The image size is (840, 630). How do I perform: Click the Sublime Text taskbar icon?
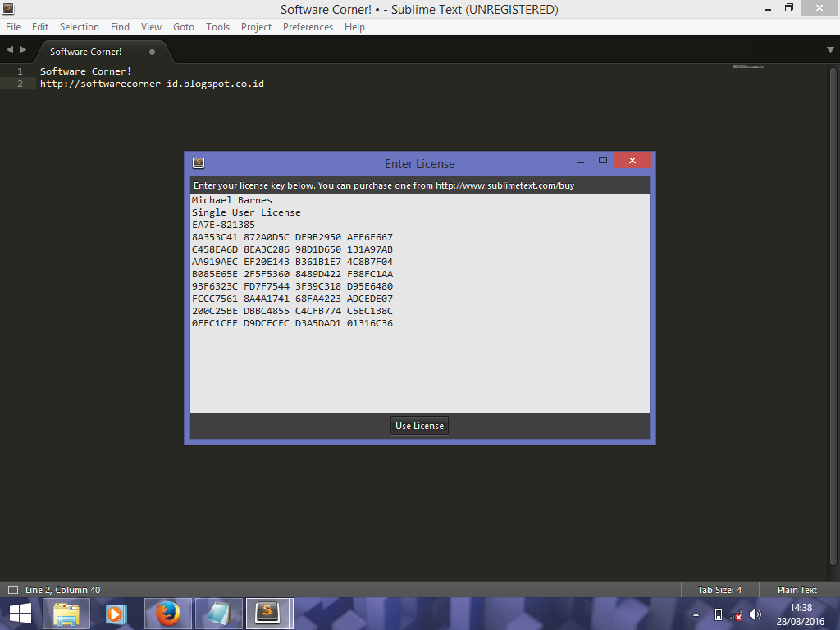268,614
